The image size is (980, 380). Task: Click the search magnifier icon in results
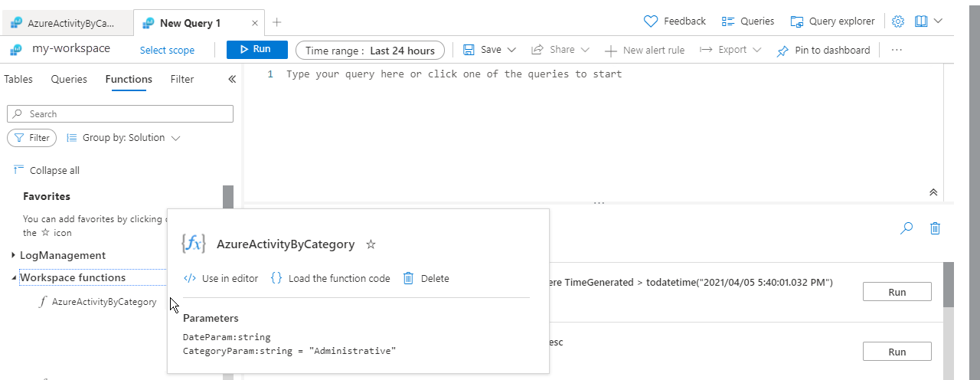click(906, 228)
